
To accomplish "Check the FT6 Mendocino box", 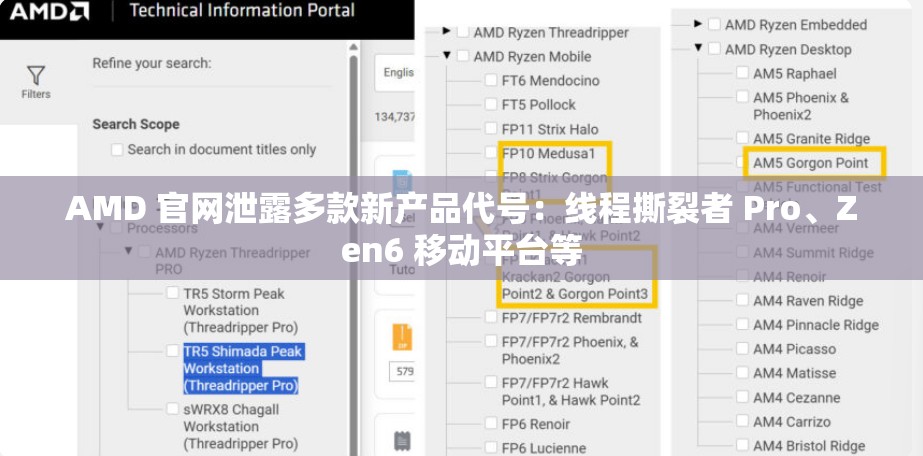I will point(491,80).
